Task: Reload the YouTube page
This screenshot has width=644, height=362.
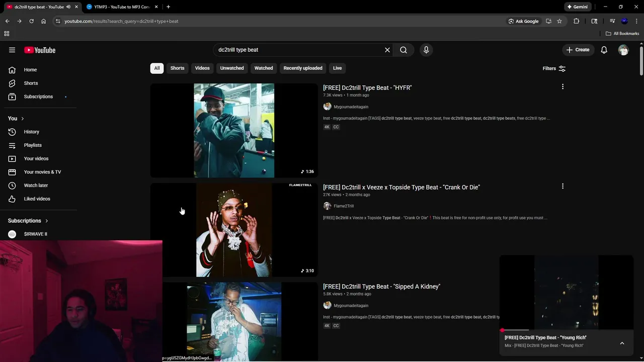Action: point(31,21)
